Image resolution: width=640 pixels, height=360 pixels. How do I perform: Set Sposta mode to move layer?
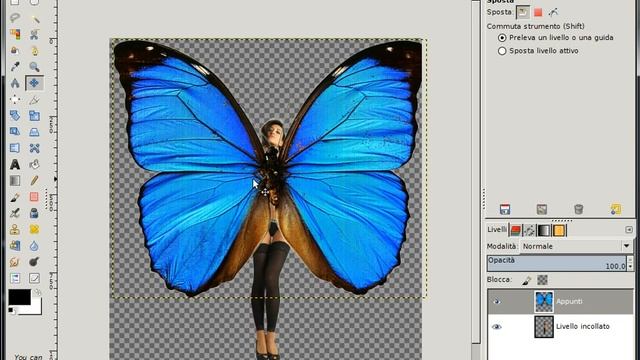click(x=522, y=12)
